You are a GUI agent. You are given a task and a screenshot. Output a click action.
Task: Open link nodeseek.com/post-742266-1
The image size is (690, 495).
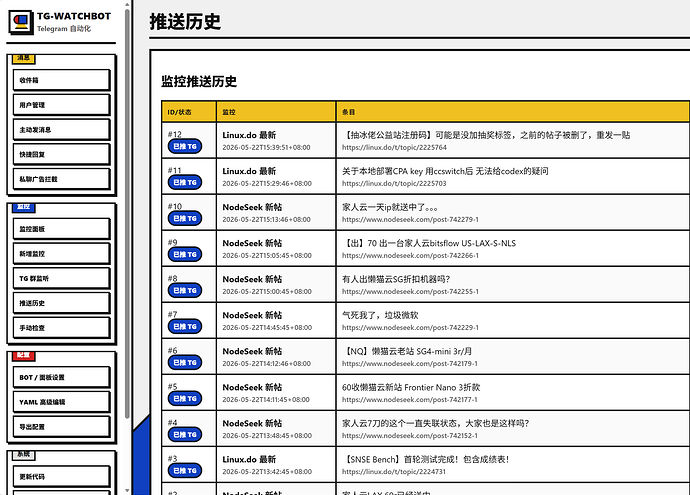point(410,256)
